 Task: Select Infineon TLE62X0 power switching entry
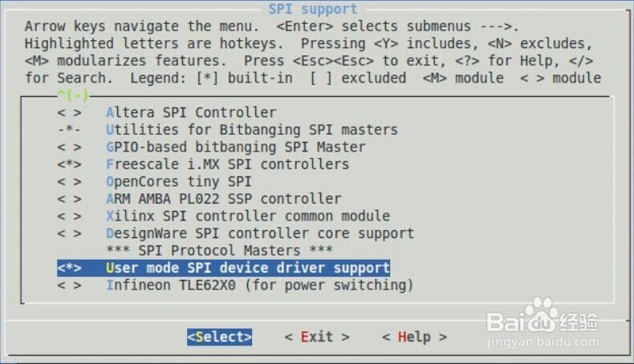pos(259,285)
